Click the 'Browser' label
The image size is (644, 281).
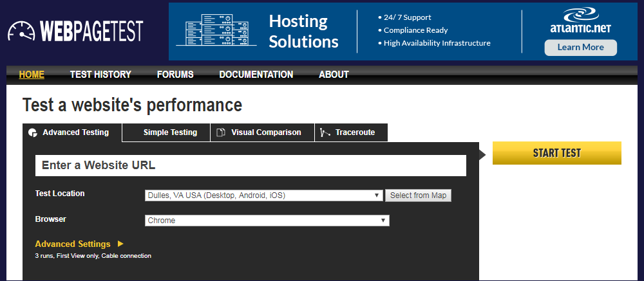50,219
